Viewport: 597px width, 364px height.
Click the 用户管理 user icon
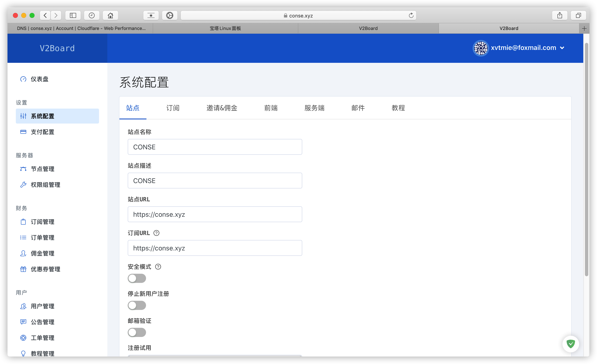click(23, 306)
